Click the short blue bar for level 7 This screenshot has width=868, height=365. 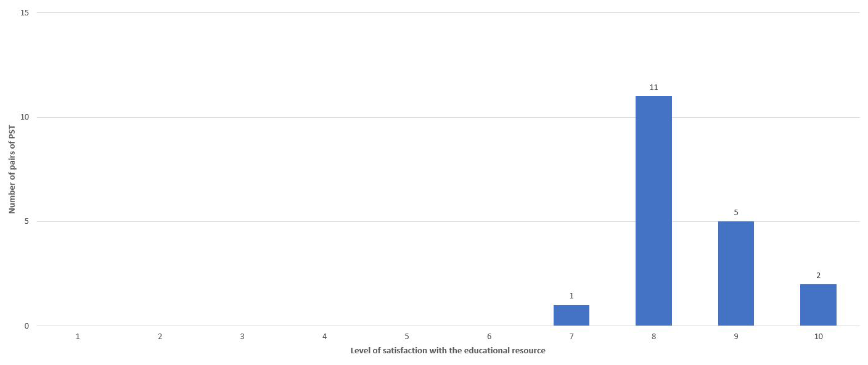[x=571, y=315]
